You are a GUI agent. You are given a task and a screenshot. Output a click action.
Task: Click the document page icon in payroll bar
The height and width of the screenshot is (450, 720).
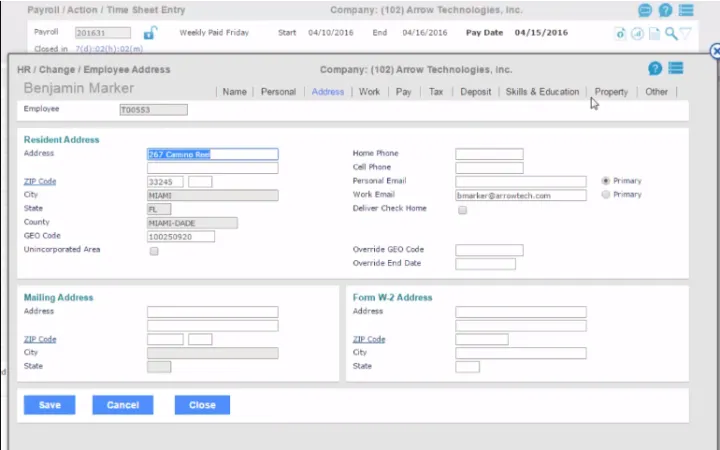click(x=654, y=33)
